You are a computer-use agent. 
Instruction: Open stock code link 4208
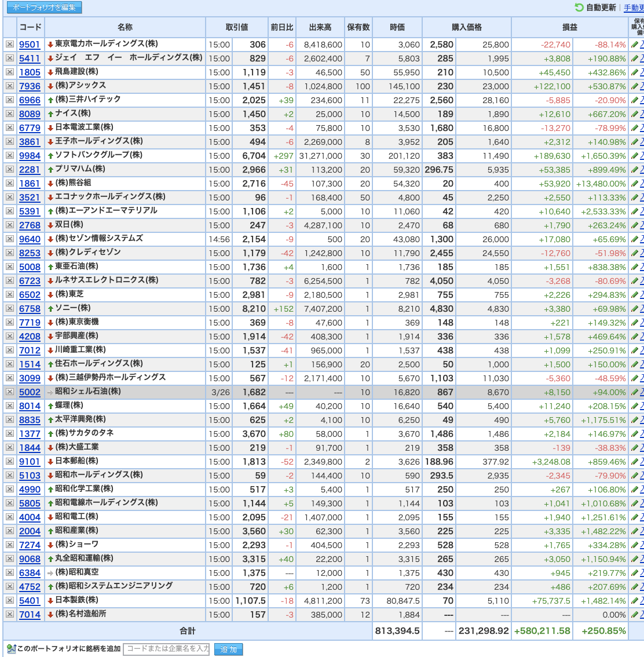coord(30,337)
